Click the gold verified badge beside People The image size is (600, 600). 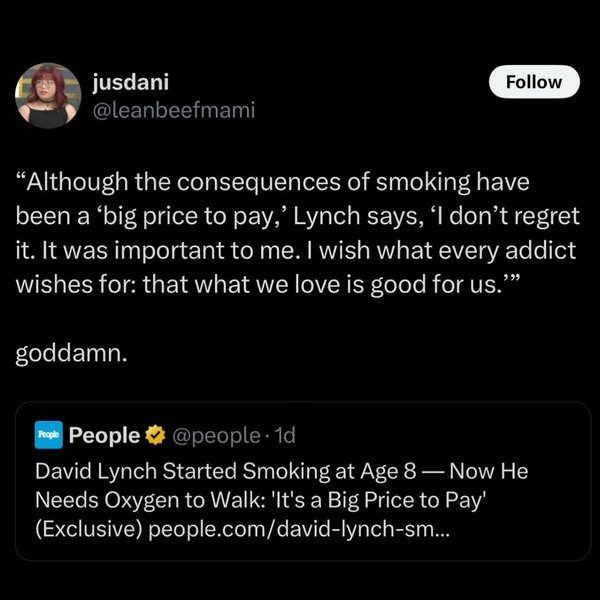(x=155, y=436)
